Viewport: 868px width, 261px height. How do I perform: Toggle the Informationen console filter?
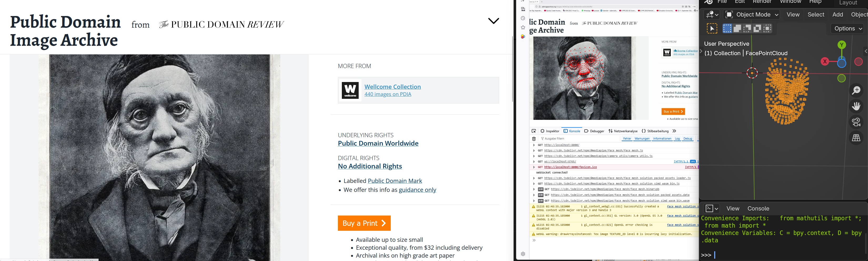click(662, 139)
